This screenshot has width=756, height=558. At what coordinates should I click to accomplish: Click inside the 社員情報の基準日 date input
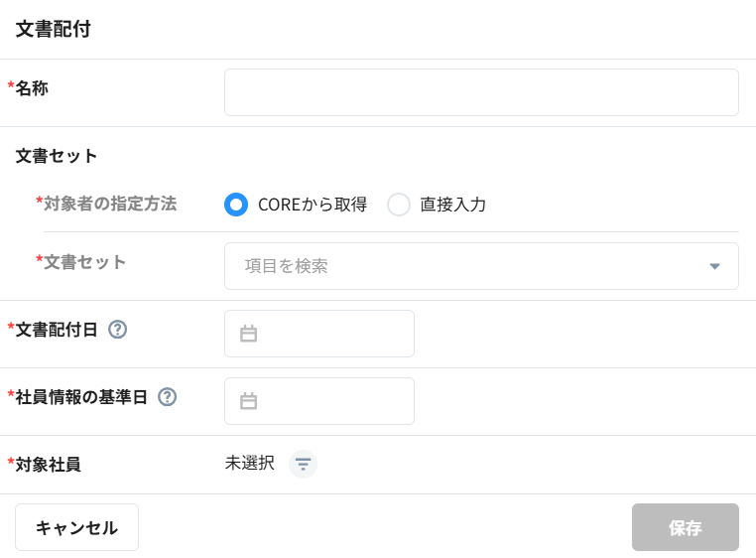pyautogui.click(x=332, y=401)
